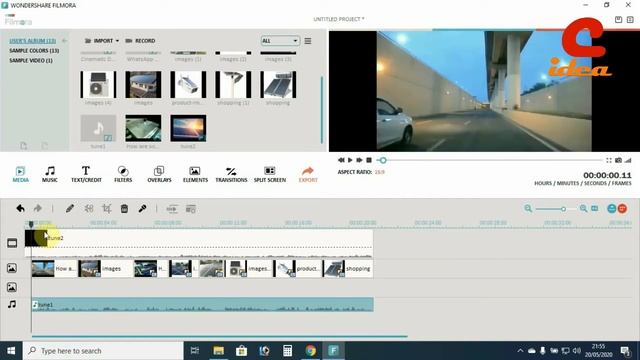Select User's Album in sidebar
The width and height of the screenshot is (640, 360).
[x=33, y=41]
